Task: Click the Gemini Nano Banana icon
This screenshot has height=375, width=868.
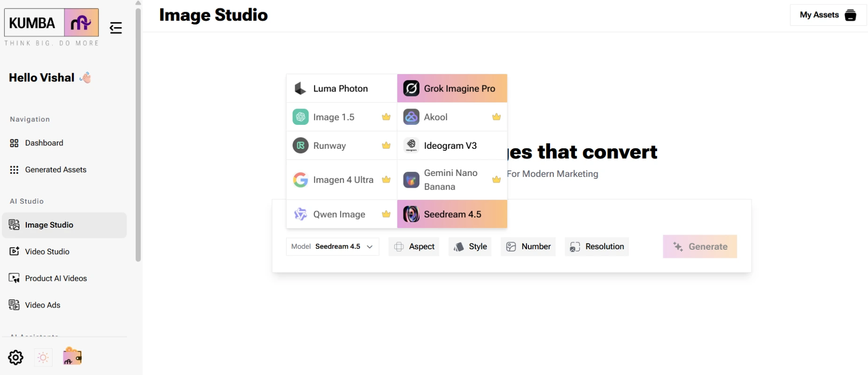Action: [411, 180]
